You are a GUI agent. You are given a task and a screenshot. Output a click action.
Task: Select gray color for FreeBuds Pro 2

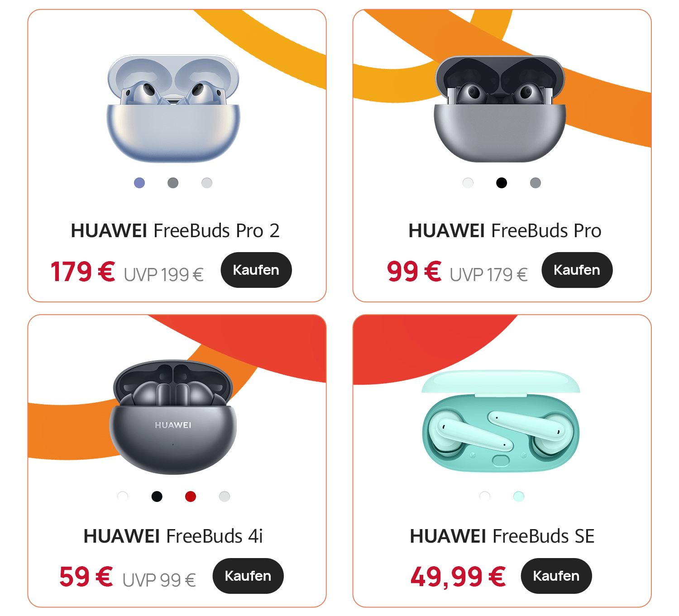(173, 183)
